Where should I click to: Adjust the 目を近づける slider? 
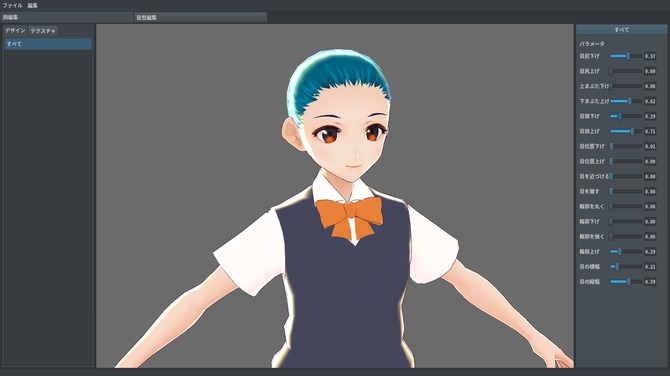click(x=626, y=176)
